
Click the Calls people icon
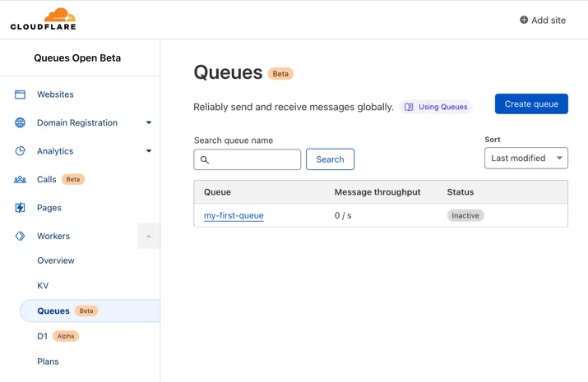[20, 179]
